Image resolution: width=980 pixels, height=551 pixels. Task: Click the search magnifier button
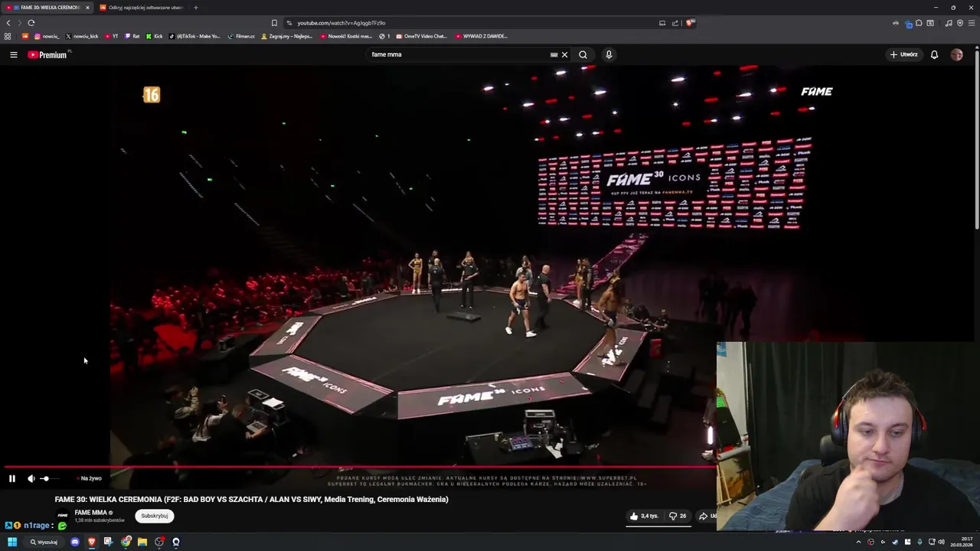click(583, 54)
